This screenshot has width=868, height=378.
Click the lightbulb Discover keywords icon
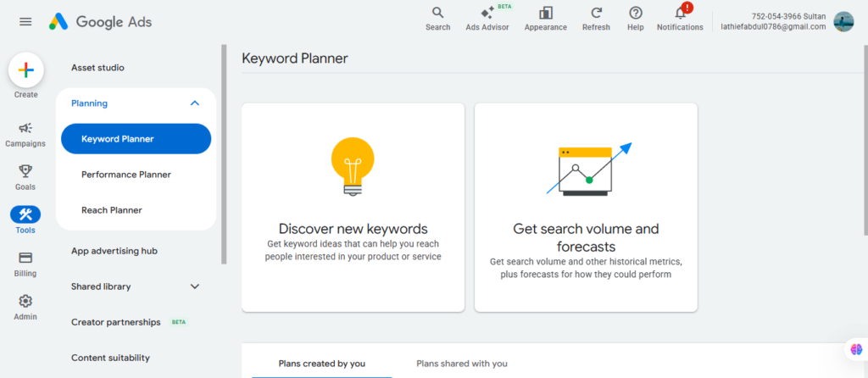pos(353,167)
